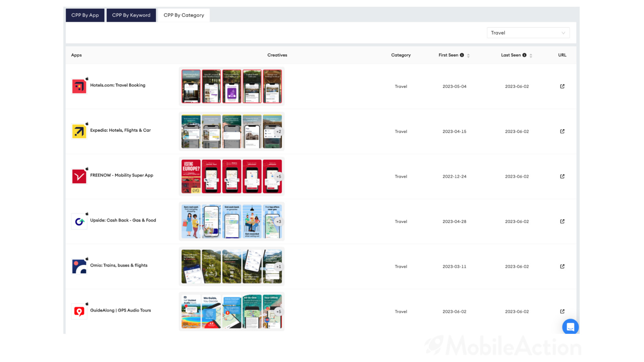Select first seen date 2022-12-24
This screenshot has height=362, width=644.
(x=454, y=176)
